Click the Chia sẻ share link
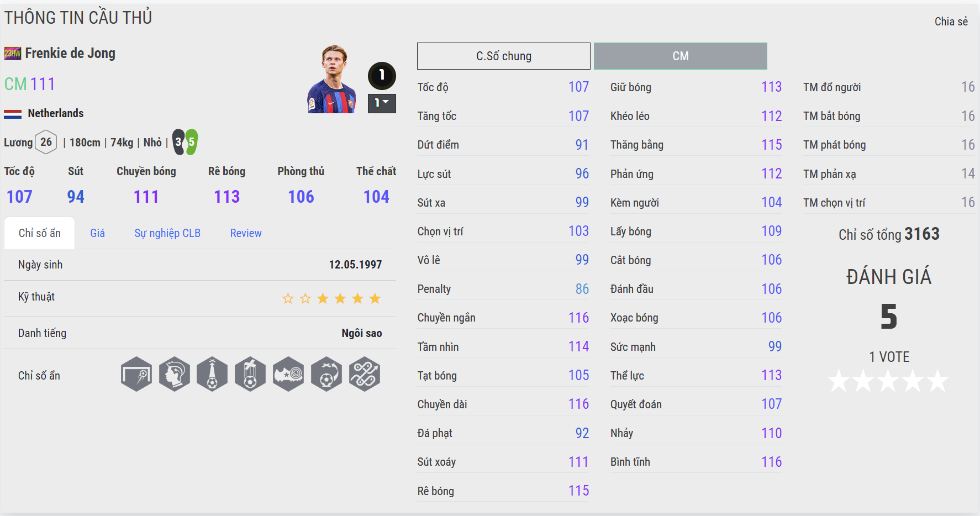 (x=951, y=22)
